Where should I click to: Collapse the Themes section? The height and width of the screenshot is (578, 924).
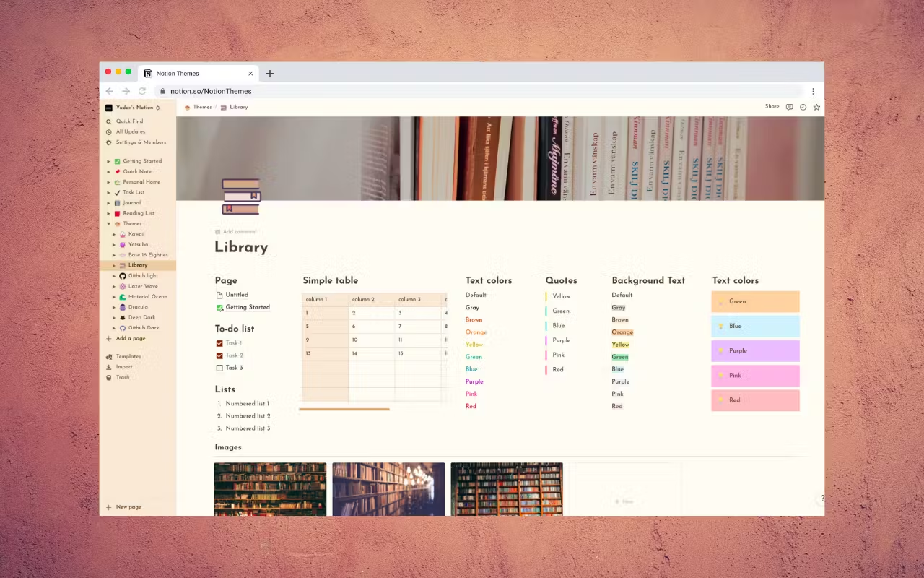click(x=108, y=223)
